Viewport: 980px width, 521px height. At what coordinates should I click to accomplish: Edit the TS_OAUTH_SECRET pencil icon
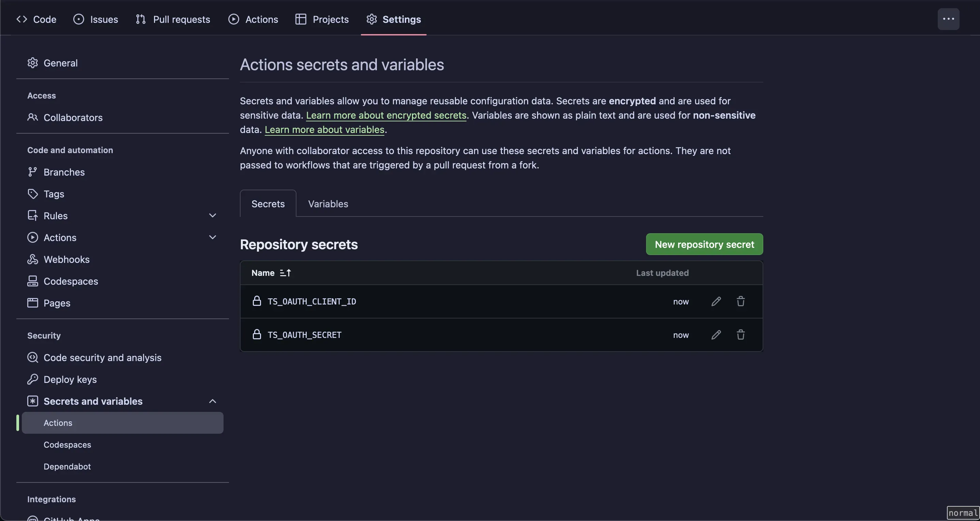tap(716, 335)
